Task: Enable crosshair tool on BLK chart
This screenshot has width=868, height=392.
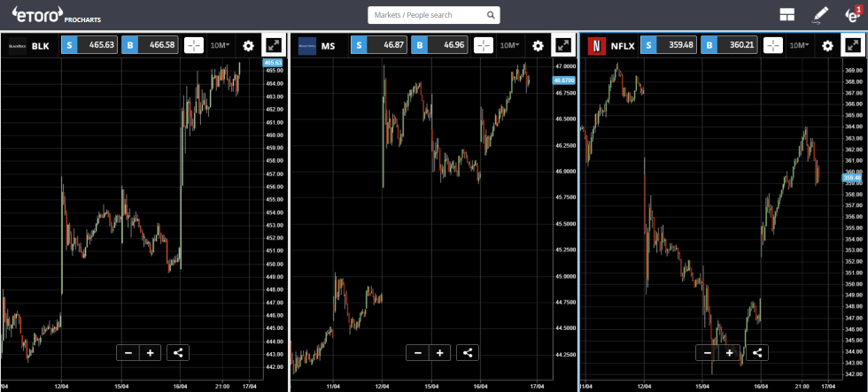Action: point(194,46)
